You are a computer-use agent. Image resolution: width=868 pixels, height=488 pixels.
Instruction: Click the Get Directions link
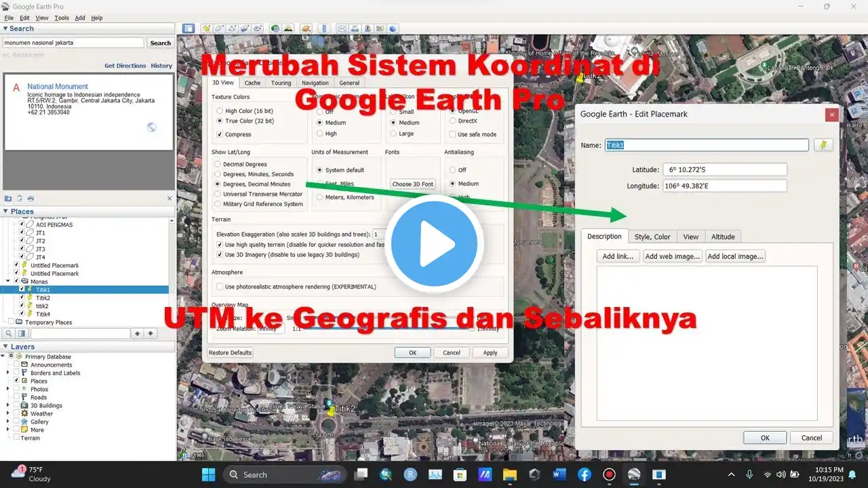125,66
